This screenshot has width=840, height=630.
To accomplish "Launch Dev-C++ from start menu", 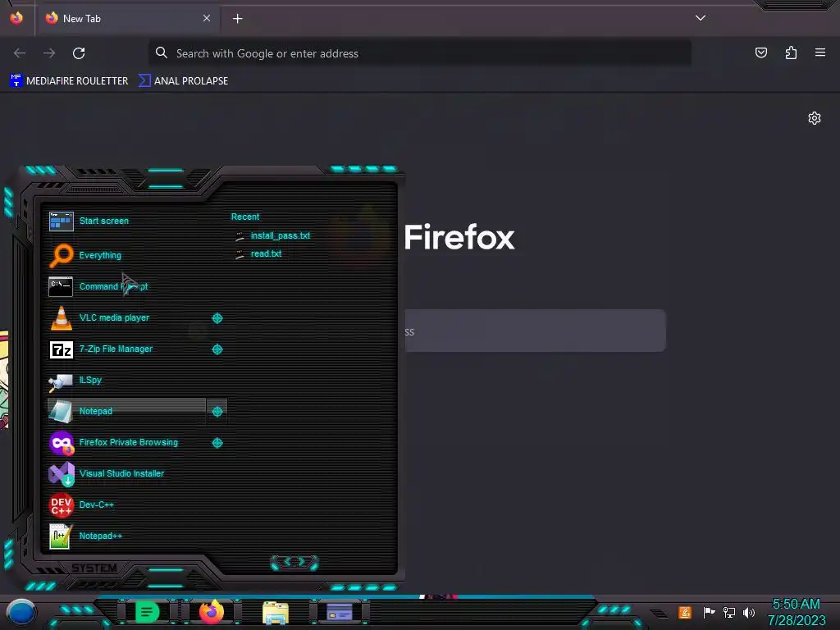I will 126,504.
